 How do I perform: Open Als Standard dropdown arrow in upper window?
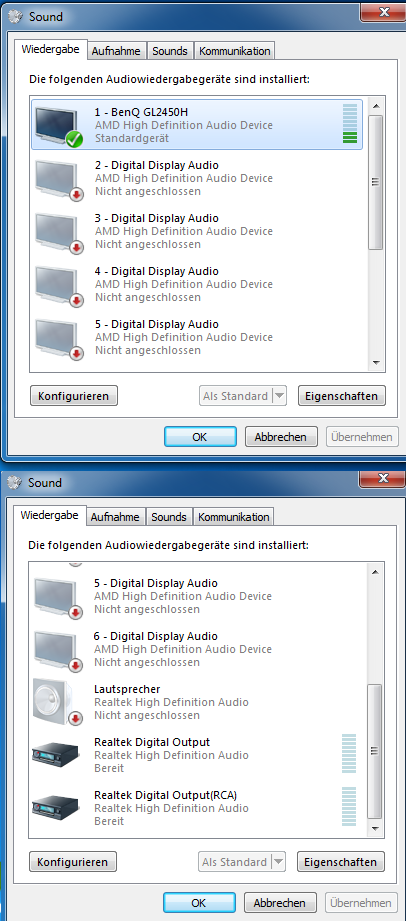[x=280, y=396]
